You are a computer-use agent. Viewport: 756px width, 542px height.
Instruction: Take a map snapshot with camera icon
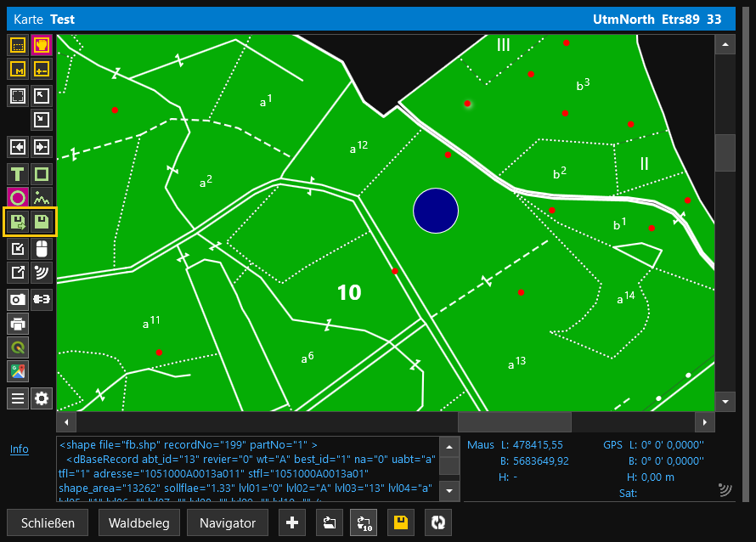(x=18, y=299)
